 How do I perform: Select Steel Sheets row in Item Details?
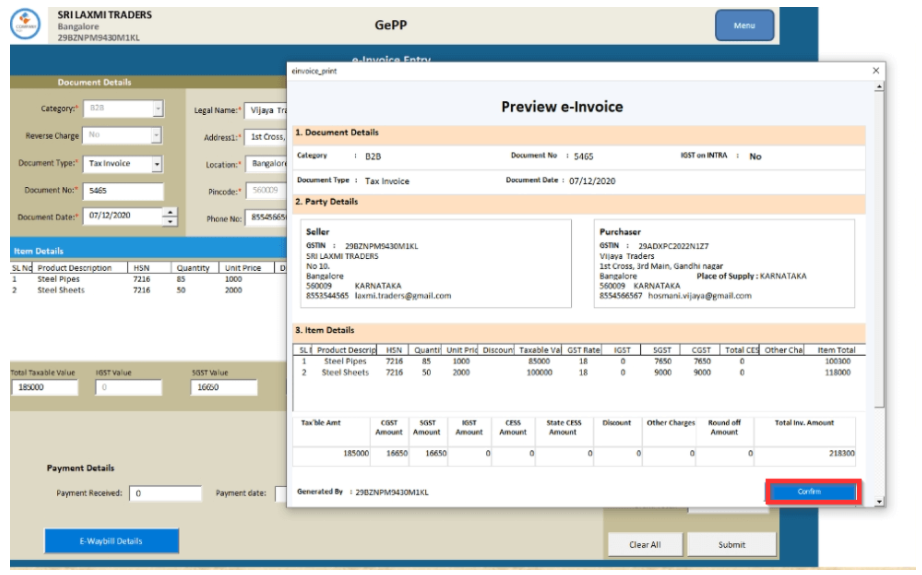click(x=149, y=290)
